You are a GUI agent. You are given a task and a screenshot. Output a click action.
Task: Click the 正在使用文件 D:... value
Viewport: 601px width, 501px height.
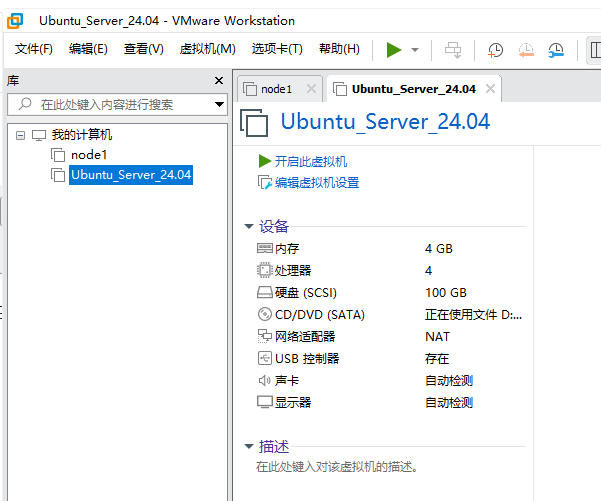[x=473, y=315]
